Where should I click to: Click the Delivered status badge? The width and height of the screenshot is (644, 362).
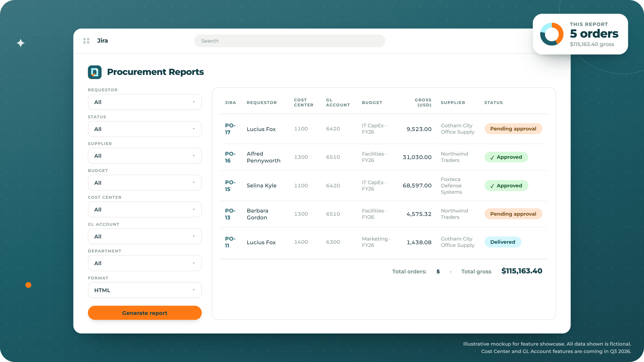tap(503, 242)
